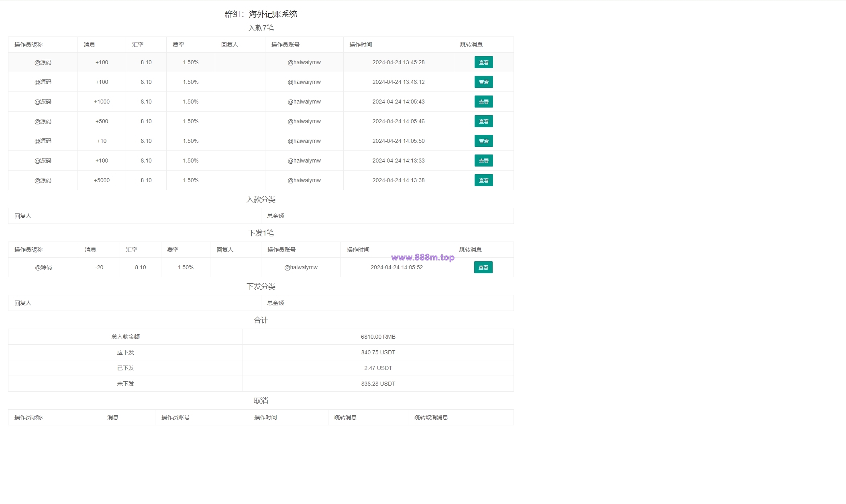Click 查看 for the -20 withdrawal row

click(x=483, y=267)
